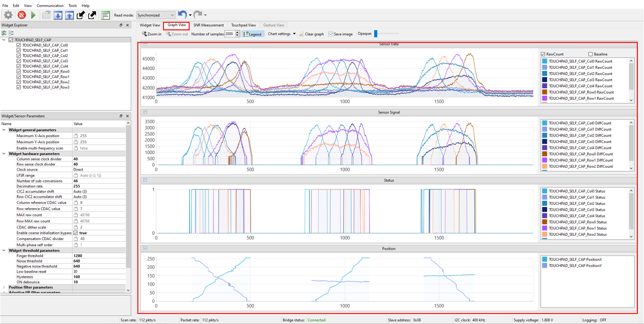The image size is (644, 324).
Task: Select the Graph View tab
Action: pos(177,25)
